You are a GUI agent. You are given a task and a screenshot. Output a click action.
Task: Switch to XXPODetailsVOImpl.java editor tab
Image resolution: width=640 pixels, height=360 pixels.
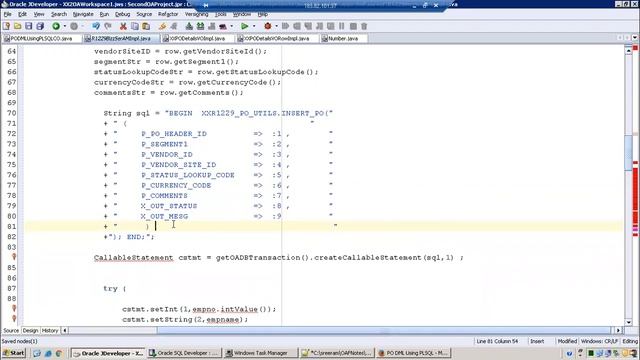coord(197,38)
